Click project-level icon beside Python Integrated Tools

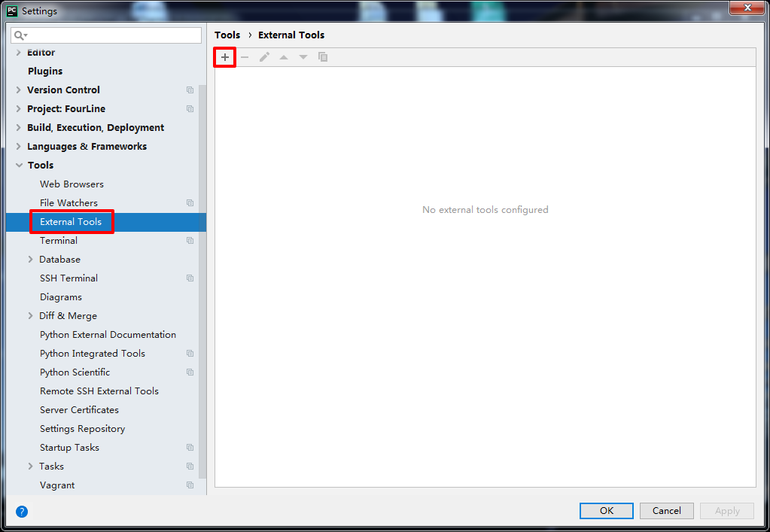coord(190,354)
